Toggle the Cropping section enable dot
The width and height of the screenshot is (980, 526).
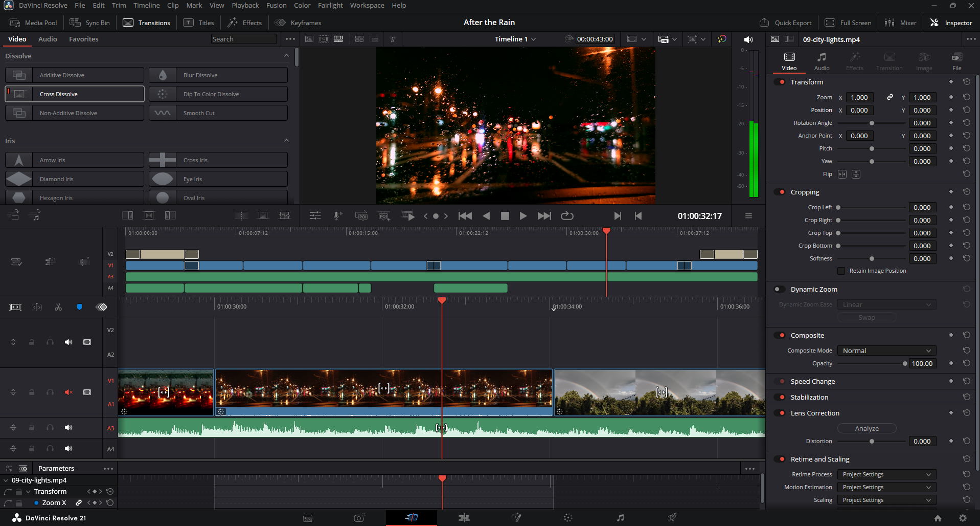(x=780, y=192)
